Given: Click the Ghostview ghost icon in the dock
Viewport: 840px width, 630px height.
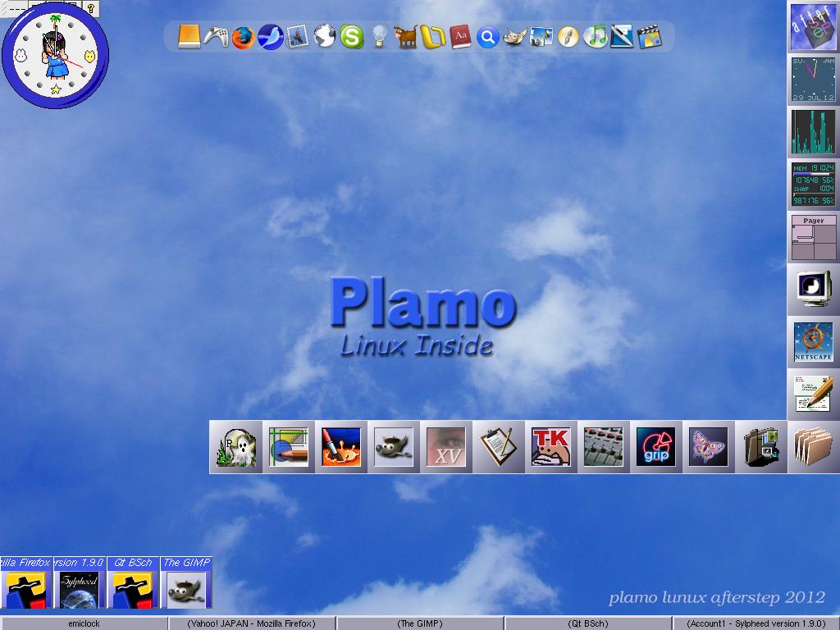Looking at the screenshot, I should point(235,447).
